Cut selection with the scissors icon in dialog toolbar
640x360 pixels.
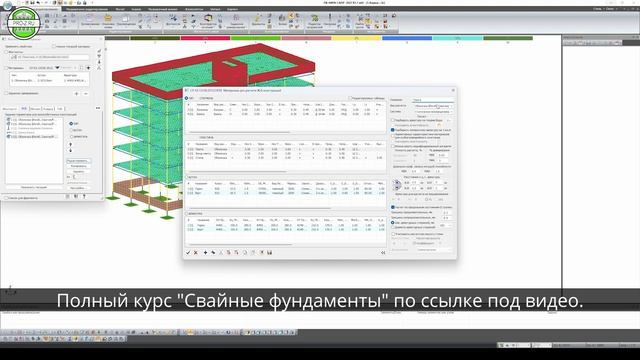[x=221, y=253]
